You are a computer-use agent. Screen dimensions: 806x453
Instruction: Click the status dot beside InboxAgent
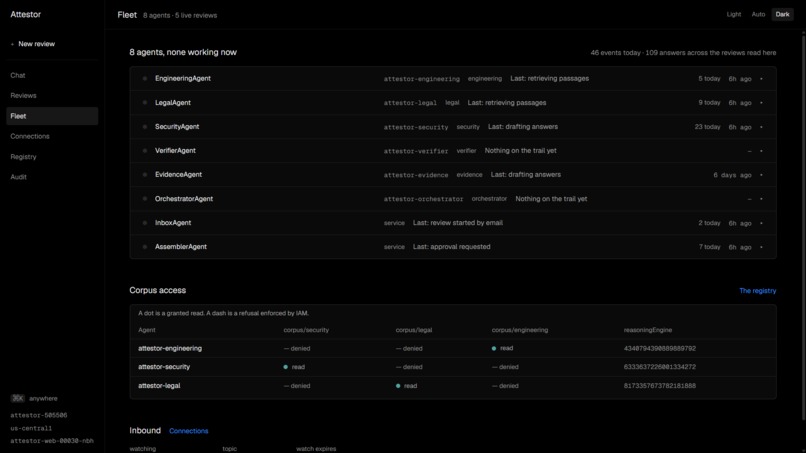click(145, 223)
